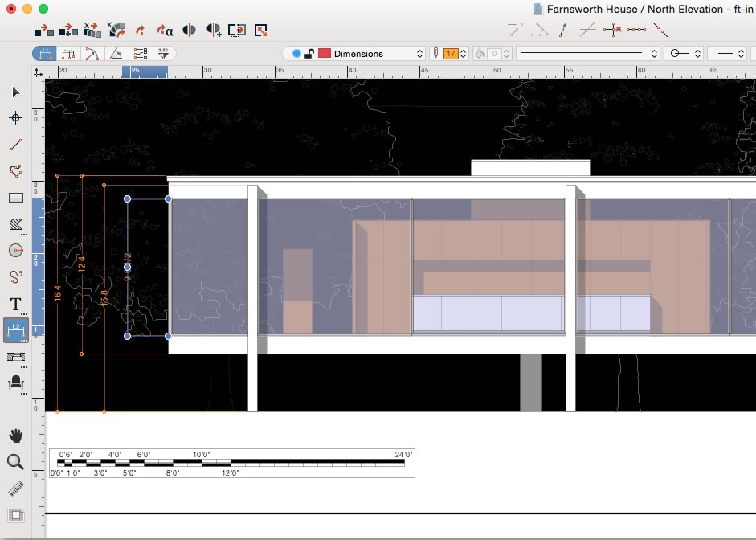Image resolution: width=756 pixels, height=540 pixels.
Task: Select the Split line tool icon
Action: tap(660, 30)
